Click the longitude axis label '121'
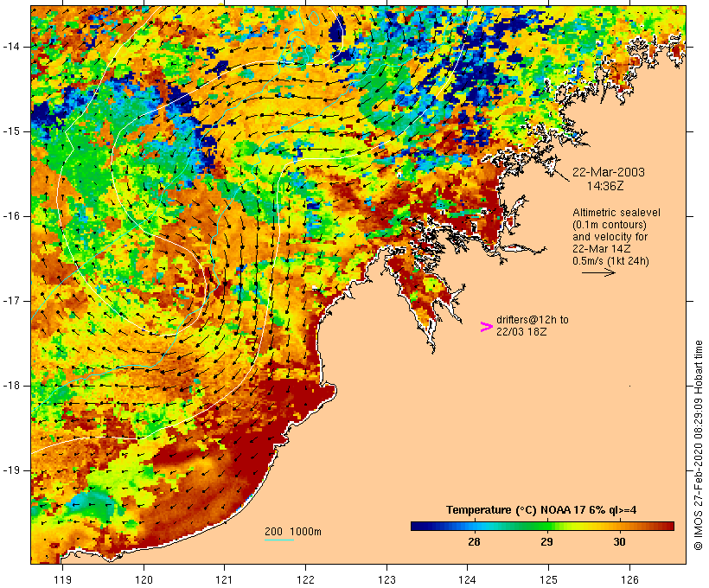The image size is (709, 588). pos(224,579)
